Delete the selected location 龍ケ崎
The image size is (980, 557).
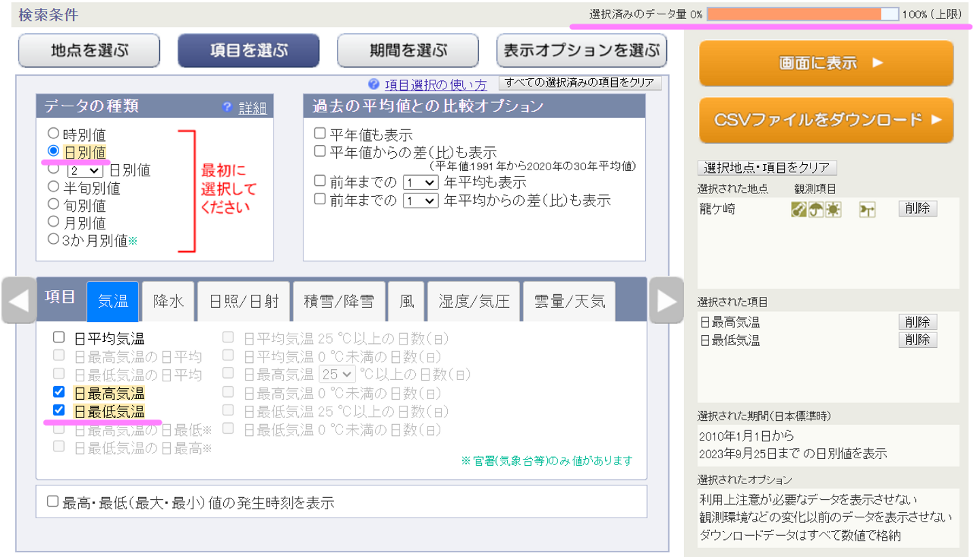tap(917, 209)
